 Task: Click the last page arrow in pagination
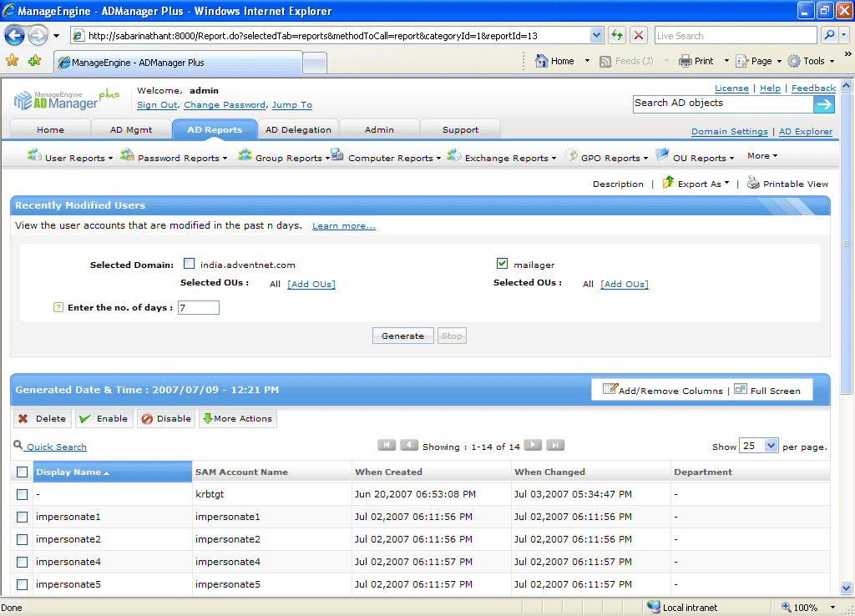point(555,446)
